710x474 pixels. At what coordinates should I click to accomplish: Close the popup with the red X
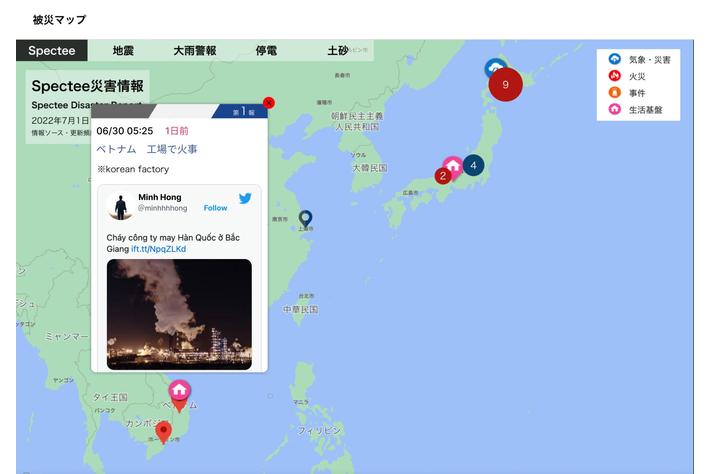pos(269,103)
